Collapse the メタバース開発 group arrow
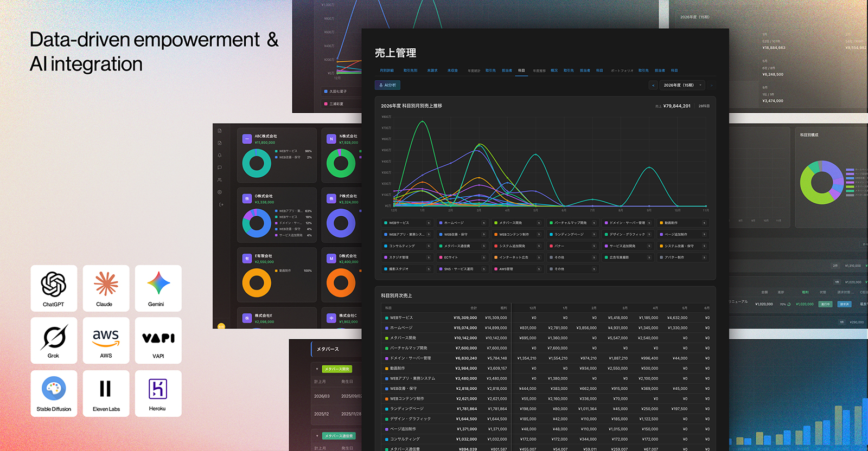868x451 pixels. [x=317, y=369]
